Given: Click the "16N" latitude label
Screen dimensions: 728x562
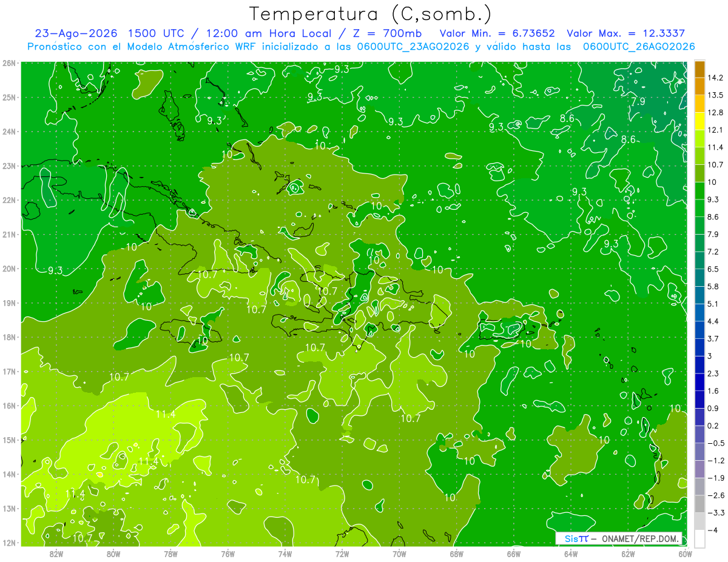Looking at the screenshot, I should (9, 406).
